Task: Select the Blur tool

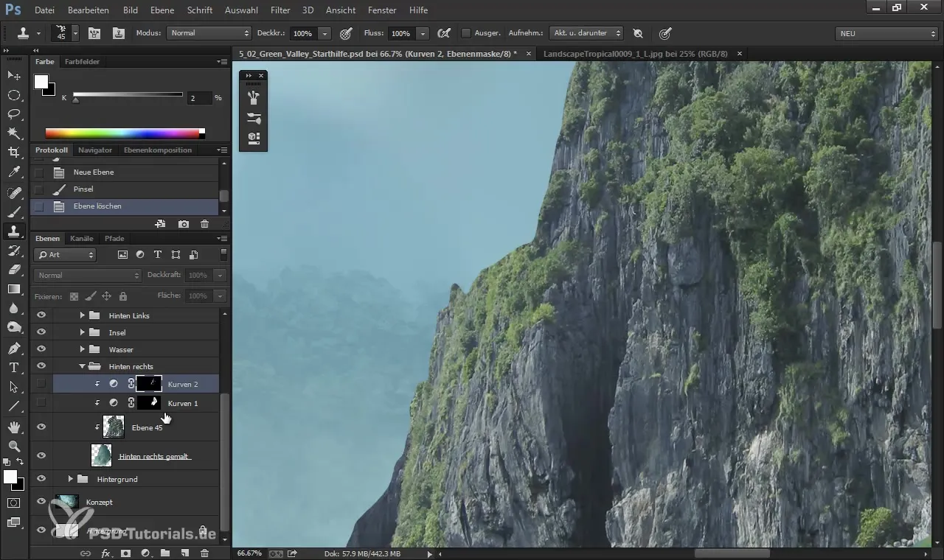Action: 13,308
